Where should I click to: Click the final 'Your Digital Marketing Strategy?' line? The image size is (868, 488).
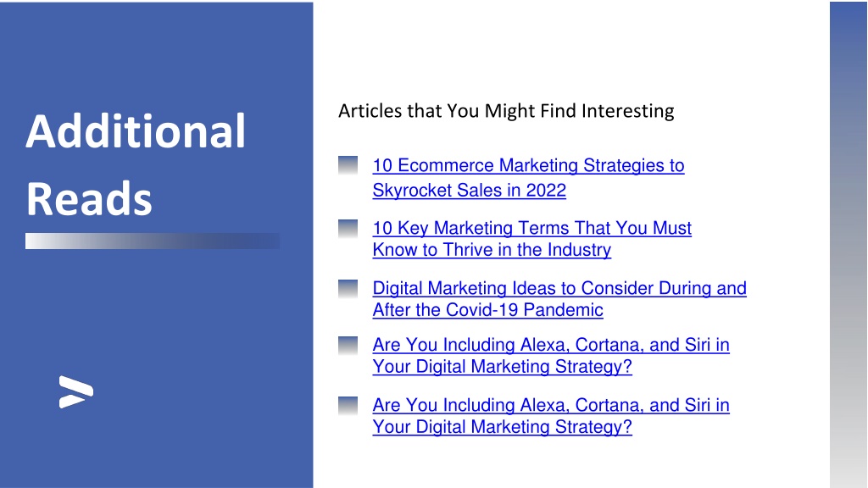[x=502, y=427]
